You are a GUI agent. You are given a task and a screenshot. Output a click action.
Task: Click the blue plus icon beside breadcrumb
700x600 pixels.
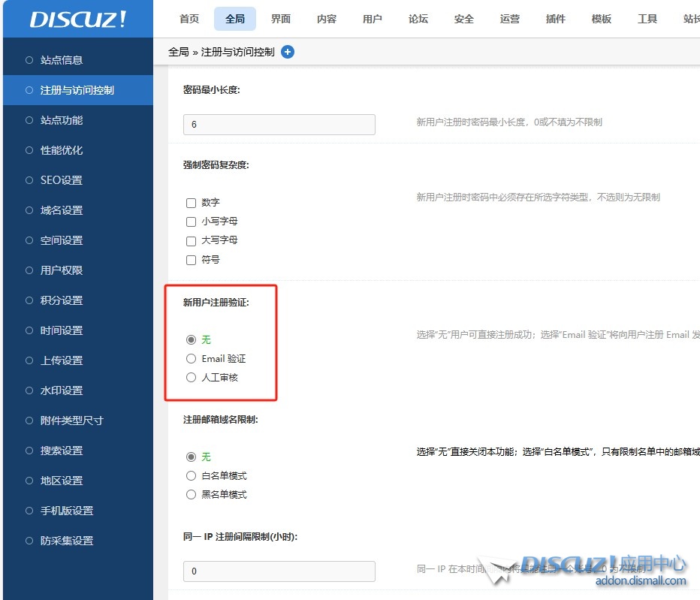pos(288,52)
